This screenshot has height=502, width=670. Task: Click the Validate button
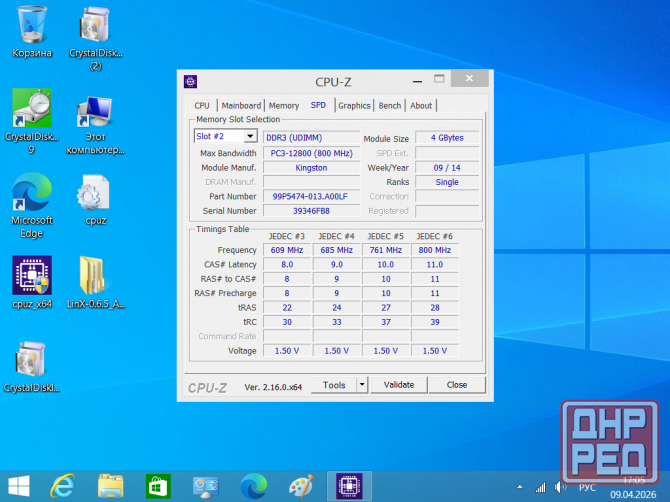click(399, 385)
